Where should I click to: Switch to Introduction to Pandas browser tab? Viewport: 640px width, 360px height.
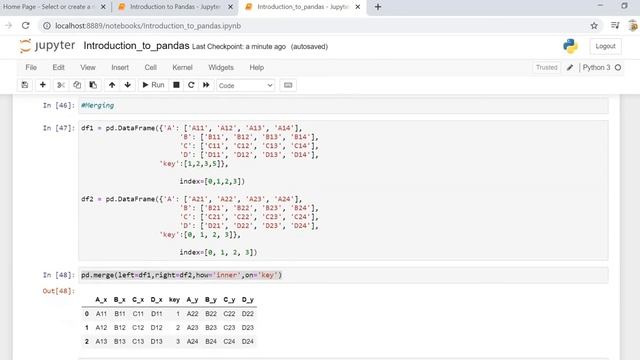tap(175, 7)
